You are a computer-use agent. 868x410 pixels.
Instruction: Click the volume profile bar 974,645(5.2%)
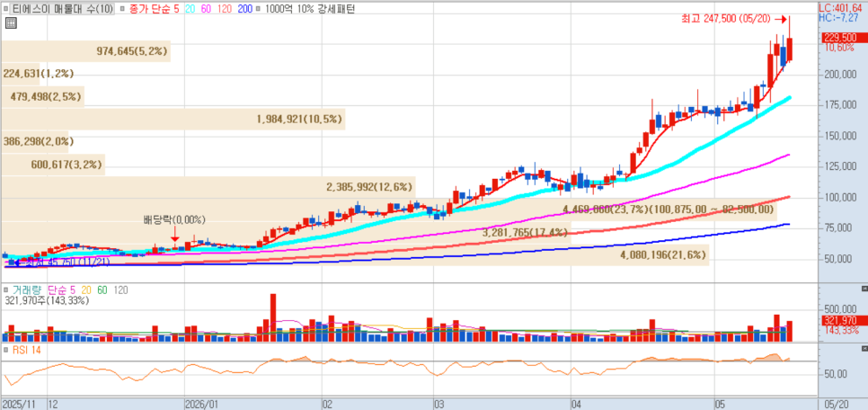pos(85,51)
